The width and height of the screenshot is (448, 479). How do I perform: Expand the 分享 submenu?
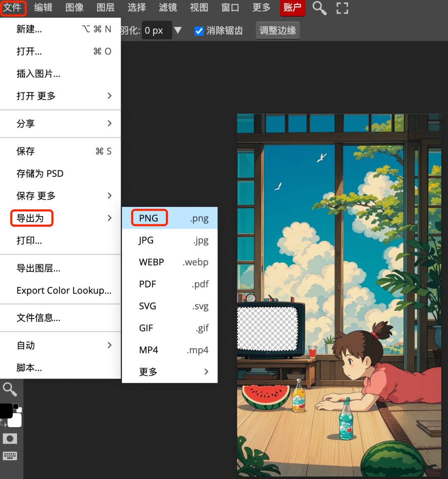pos(61,124)
